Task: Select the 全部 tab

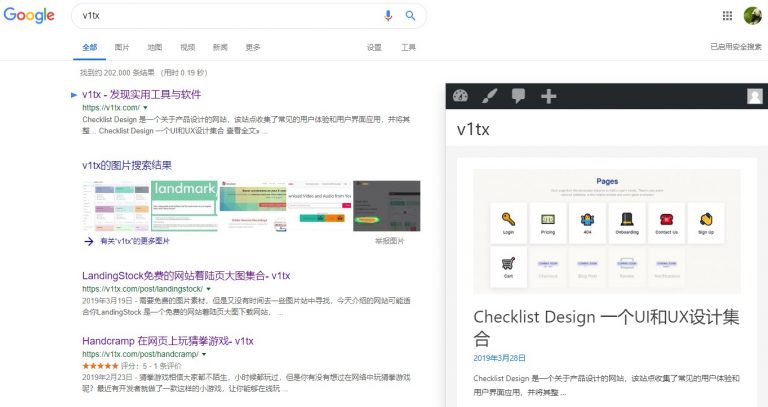Action: point(90,48)
